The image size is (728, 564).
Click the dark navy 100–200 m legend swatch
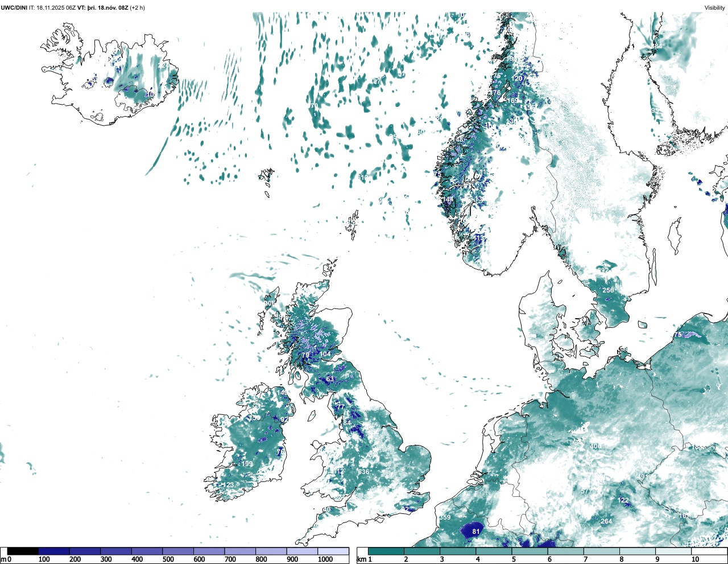pyautogui.click(x=54, y=551)
